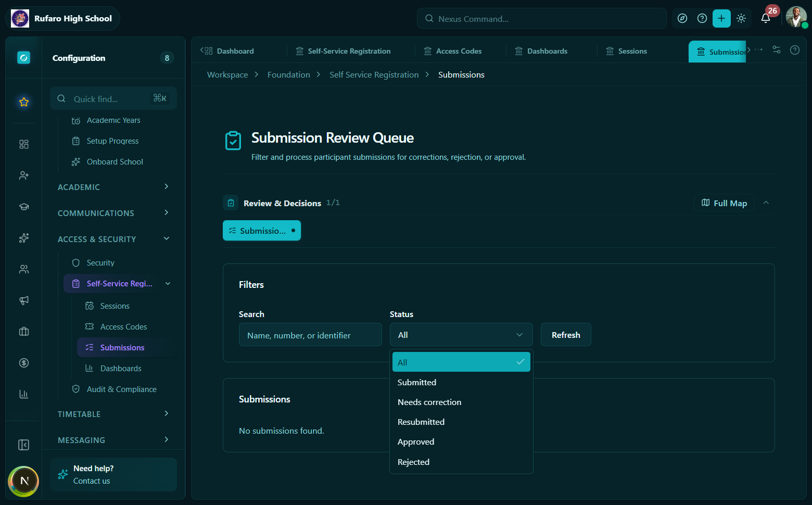Viewport: 812px width, 505px height.
Task: Open the people group icon in rail
Action: [x=24, y=269]
